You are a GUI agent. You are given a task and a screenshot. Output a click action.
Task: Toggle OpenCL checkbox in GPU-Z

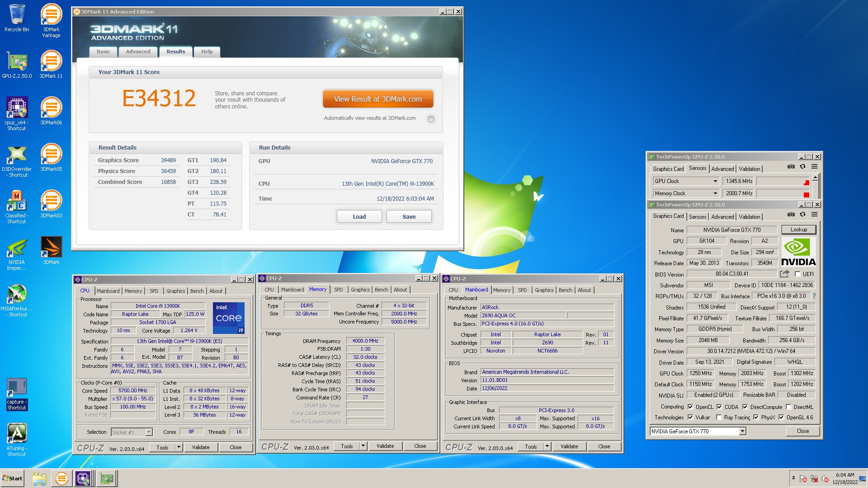point(690,407)
